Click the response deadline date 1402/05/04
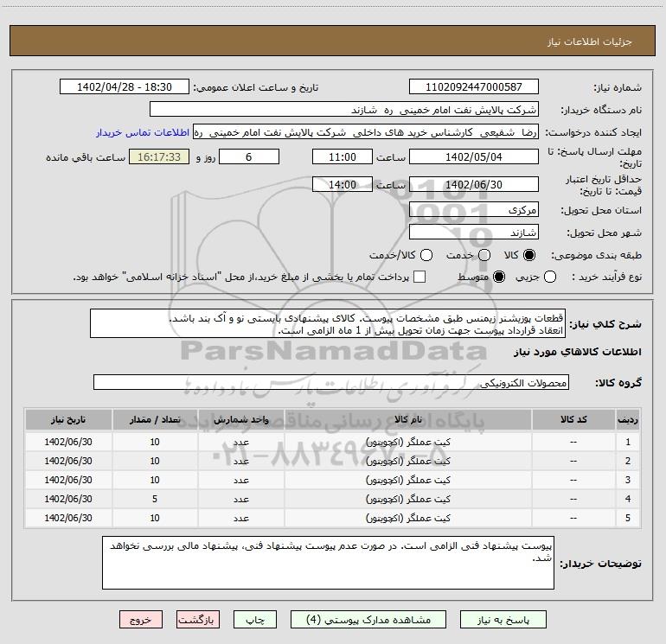Image resolution: width=666 pixels, height=644 pixels. tap(474, 157)
